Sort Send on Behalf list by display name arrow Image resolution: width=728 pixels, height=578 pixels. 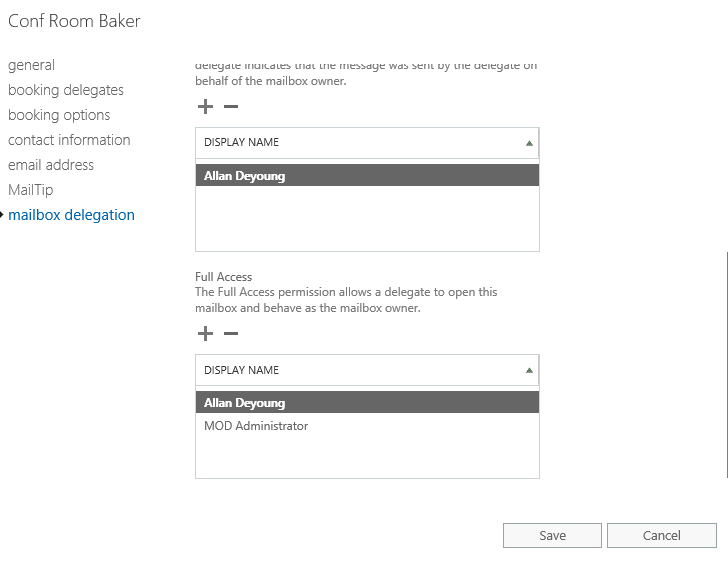(x=529, y=143)
